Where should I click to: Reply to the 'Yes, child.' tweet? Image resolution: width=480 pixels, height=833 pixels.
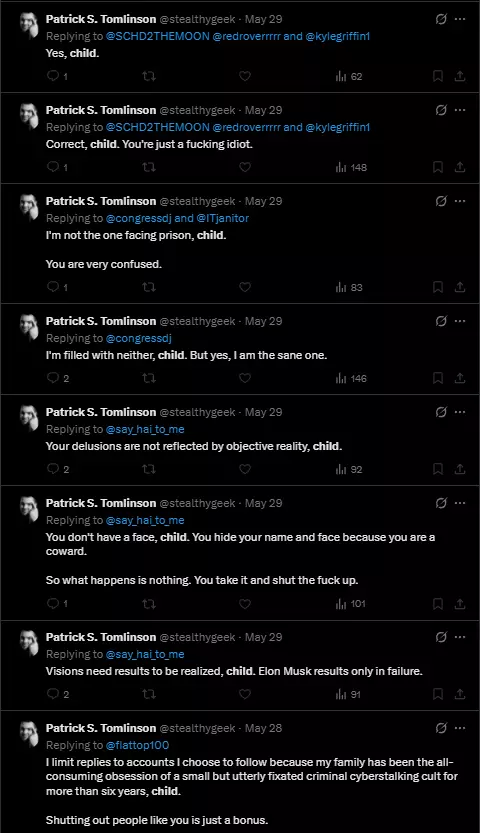click(53, 76)
